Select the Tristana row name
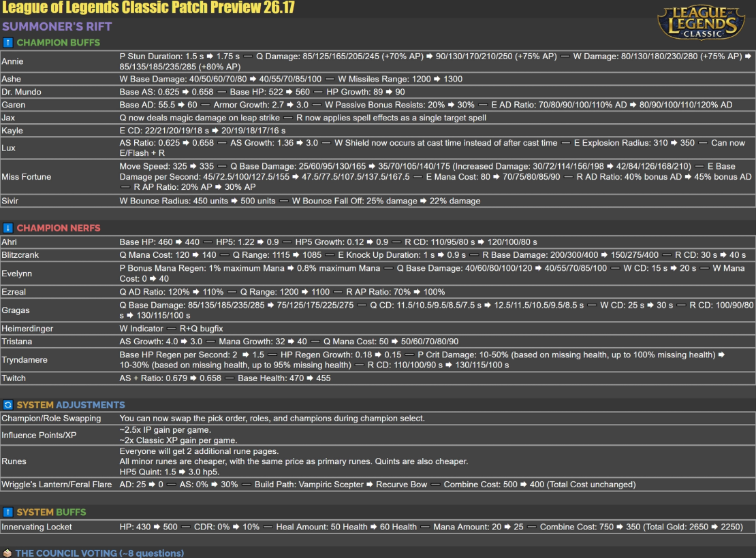Image resolution: width=756 pixels, height=558 pixels. pos(17,342)
